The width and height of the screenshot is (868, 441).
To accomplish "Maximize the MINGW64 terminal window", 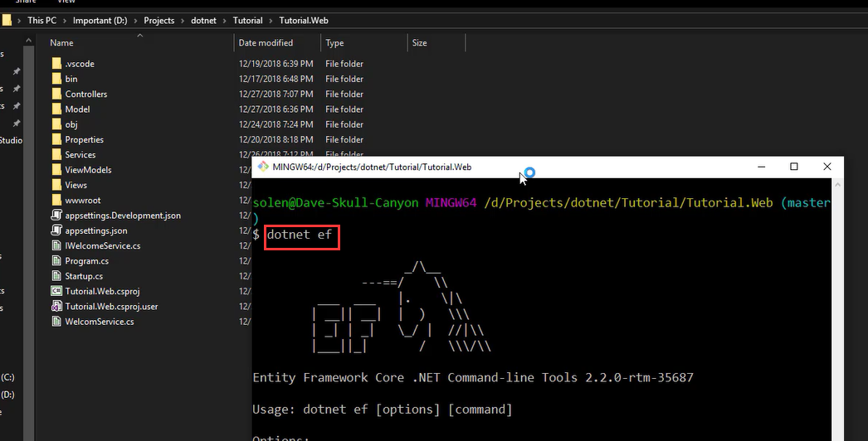I will [x=794, y=167].
